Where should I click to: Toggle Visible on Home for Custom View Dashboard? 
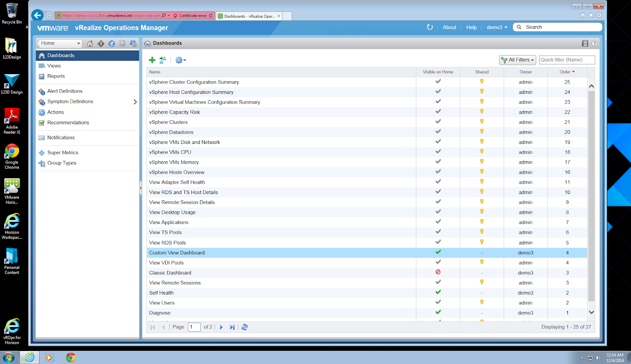(438, 252)
